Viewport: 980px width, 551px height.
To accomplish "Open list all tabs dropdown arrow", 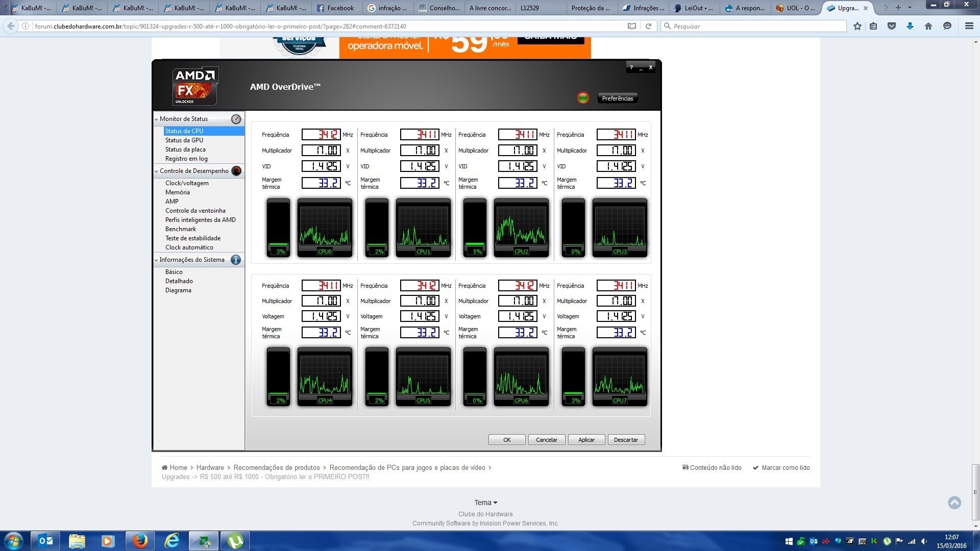I will 910,8.
